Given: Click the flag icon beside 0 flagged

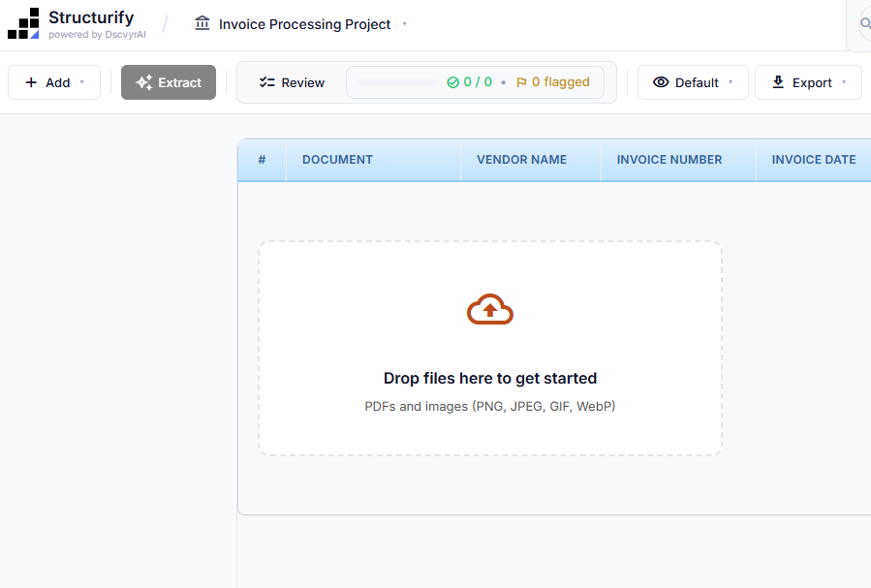Looking at the screenshot, I should tap(520, 82).
